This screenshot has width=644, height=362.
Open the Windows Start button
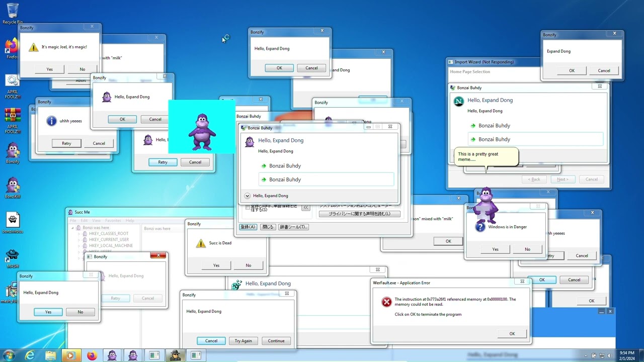tap(9, 355)
